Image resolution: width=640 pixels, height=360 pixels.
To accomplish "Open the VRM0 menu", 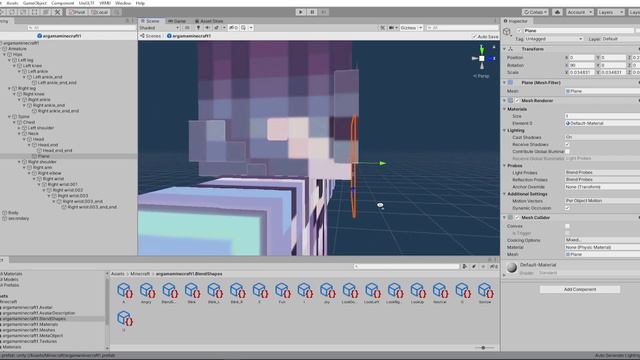I will tap(105, 3).
